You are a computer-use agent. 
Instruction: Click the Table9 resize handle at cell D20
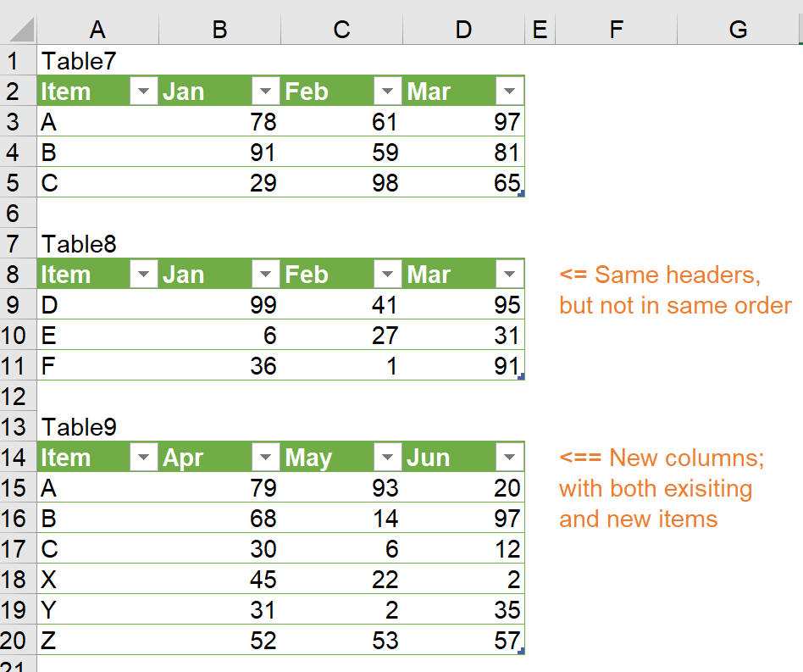click(521, 651)
